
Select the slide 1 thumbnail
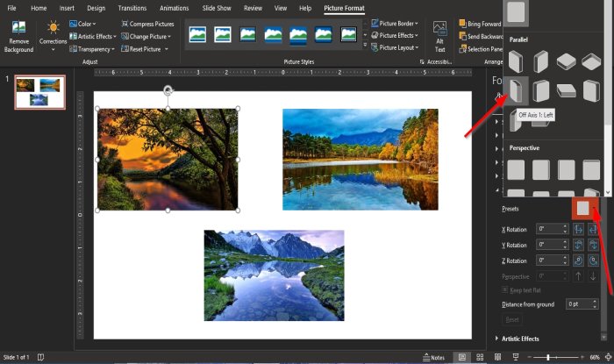click(39, 93)
